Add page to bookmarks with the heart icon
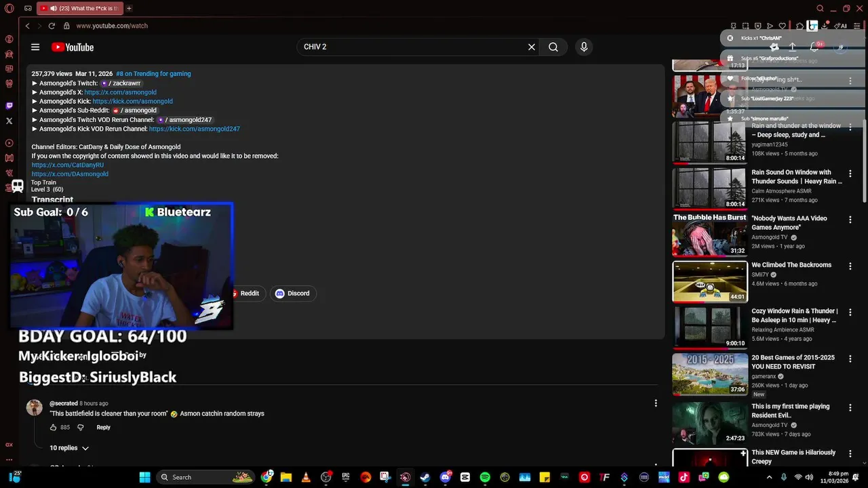The image size is (868, 488). click(782, 26)
